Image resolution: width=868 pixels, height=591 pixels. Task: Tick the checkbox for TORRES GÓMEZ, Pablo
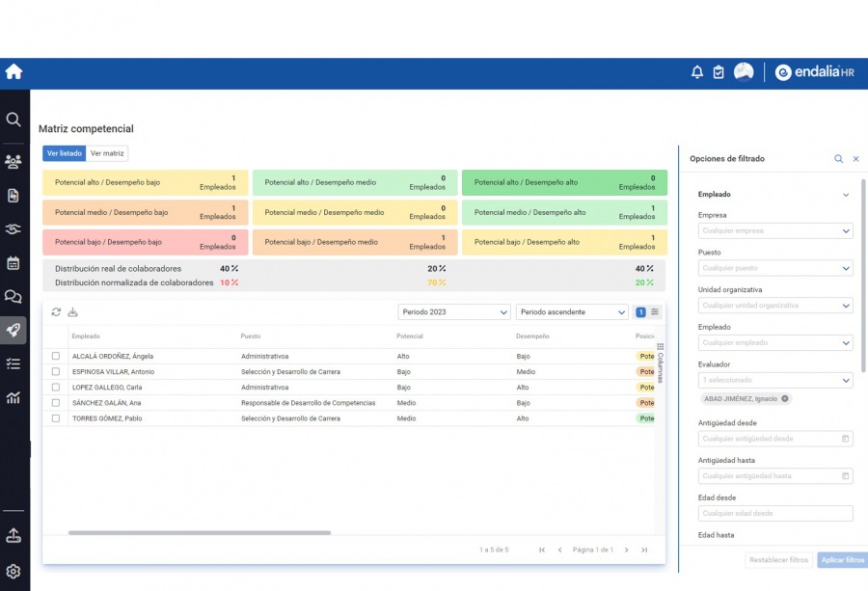[x=56, y=418]
